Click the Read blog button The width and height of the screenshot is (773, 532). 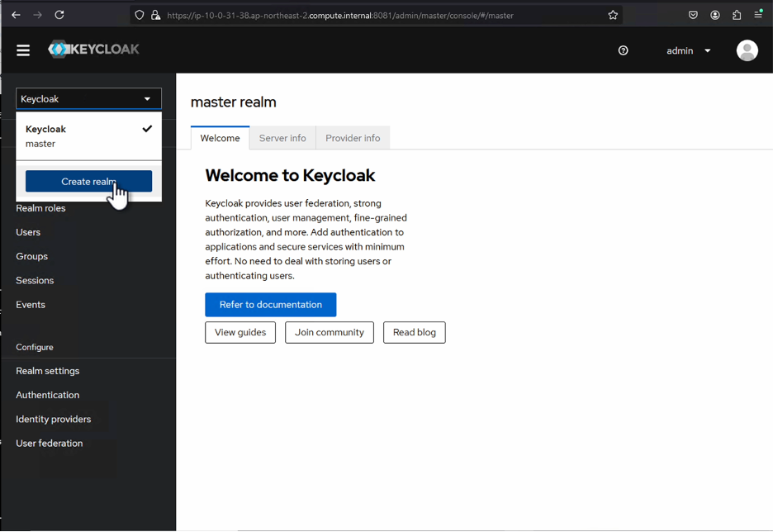[414, 332]
